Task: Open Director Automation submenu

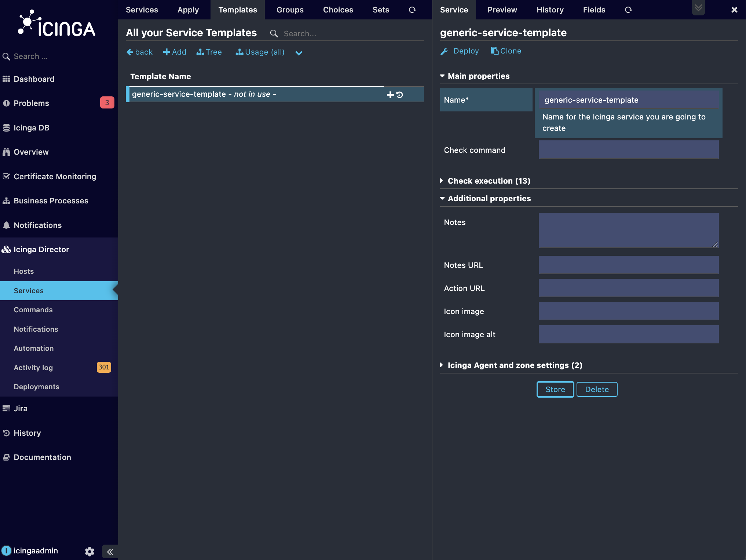Action: [x=33, y=348]
